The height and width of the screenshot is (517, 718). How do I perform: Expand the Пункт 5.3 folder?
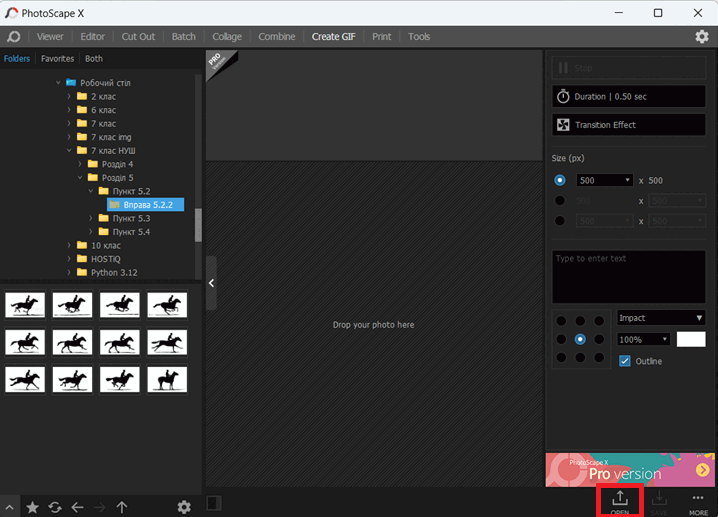coord(91,218)
